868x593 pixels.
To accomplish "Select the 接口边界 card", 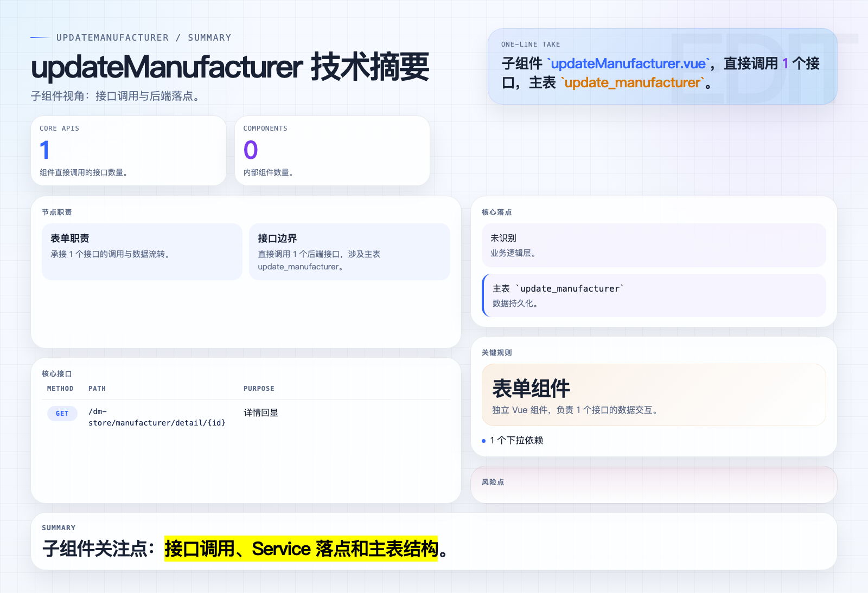I will [x=349, y=252].
